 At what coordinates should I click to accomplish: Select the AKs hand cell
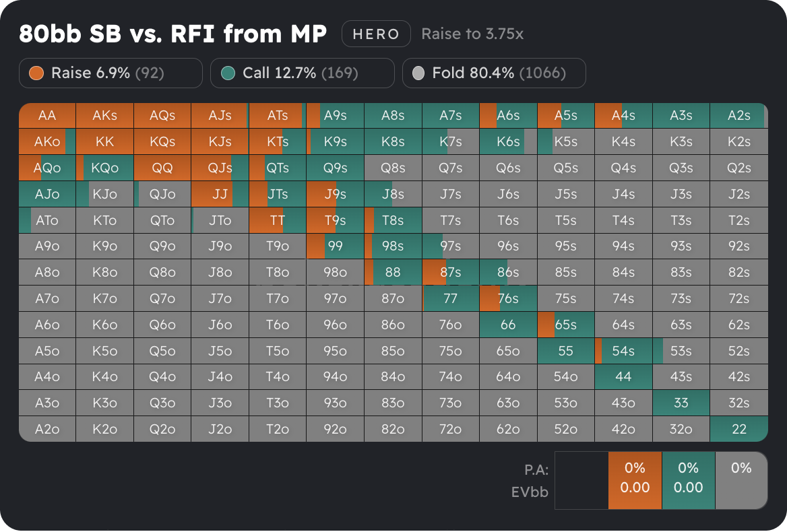pyautogui.click(x=104, y=116)
